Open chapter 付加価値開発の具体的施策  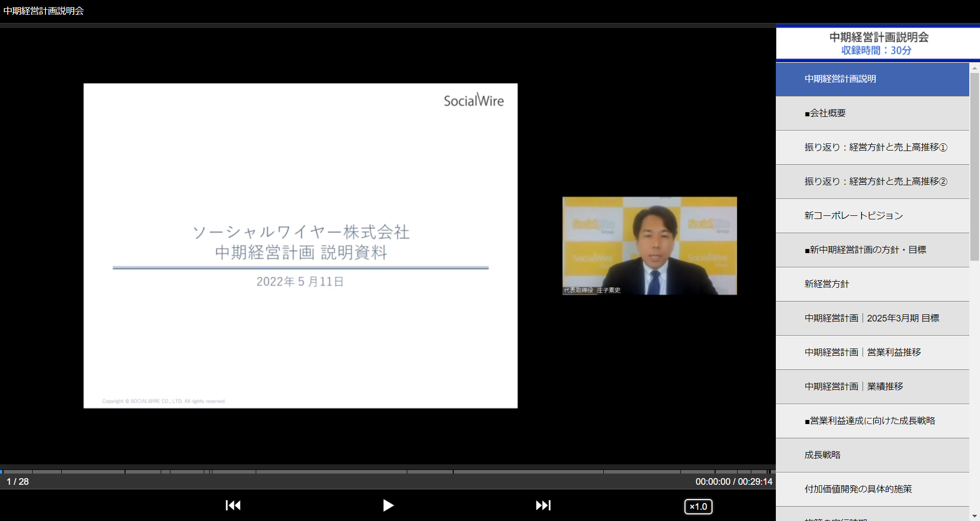pyautogui.click(x=872, y=489)
